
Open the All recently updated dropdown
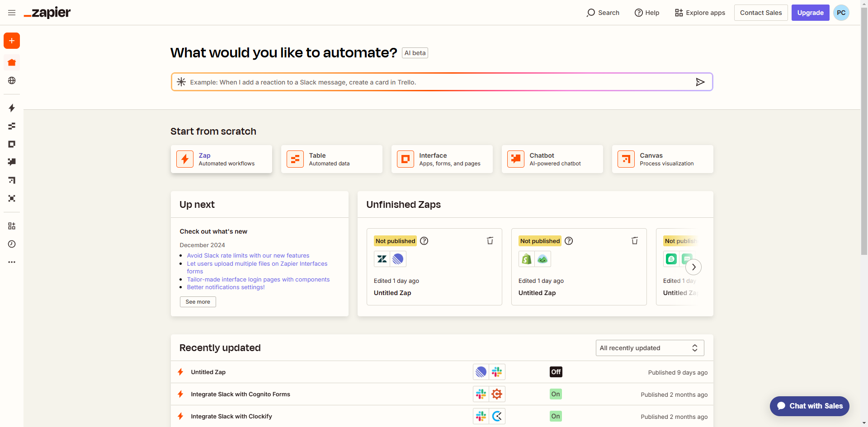coord(650,348)
